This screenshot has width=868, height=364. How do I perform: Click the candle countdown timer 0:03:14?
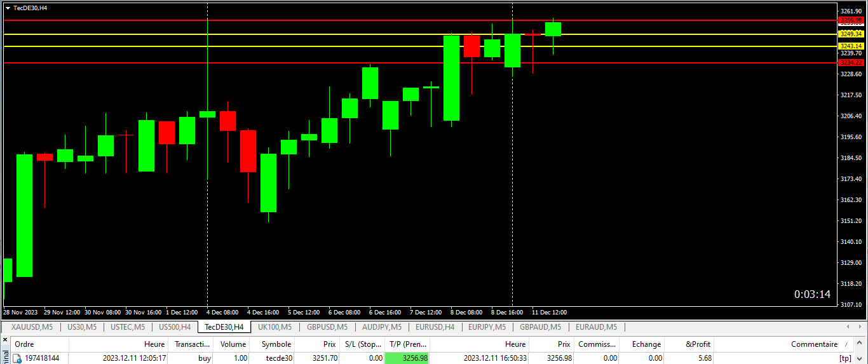[x=812, y=294]
